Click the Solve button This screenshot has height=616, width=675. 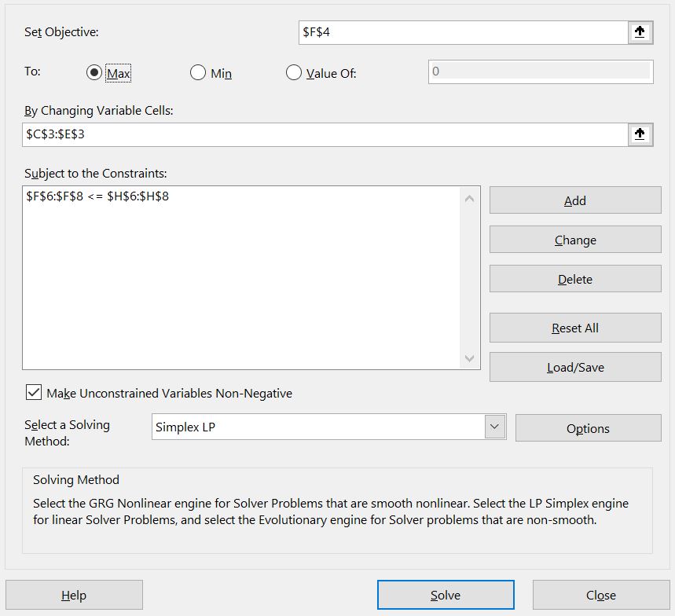pos(445,595)
